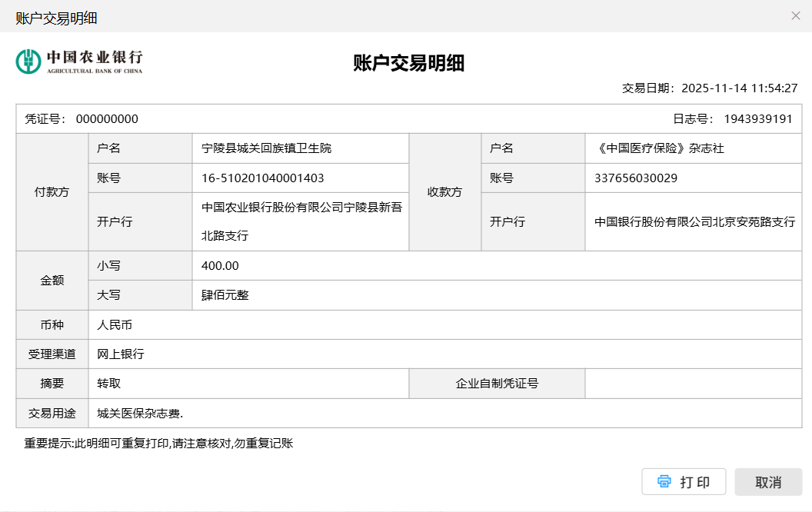This screenshot has height=512, width=812.
Task: Select payee name 《中国医疗保险》杂志社
Action: click(659, 148)
